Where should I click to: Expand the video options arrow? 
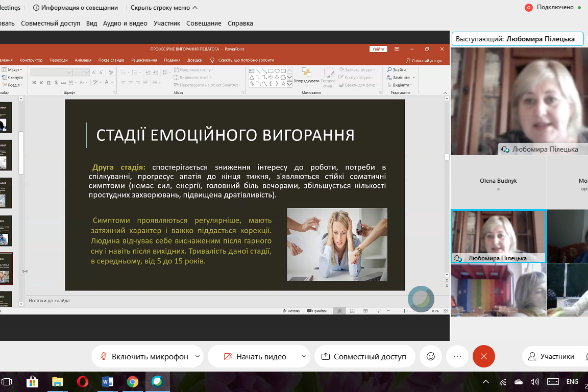click(x=304, y=356)
